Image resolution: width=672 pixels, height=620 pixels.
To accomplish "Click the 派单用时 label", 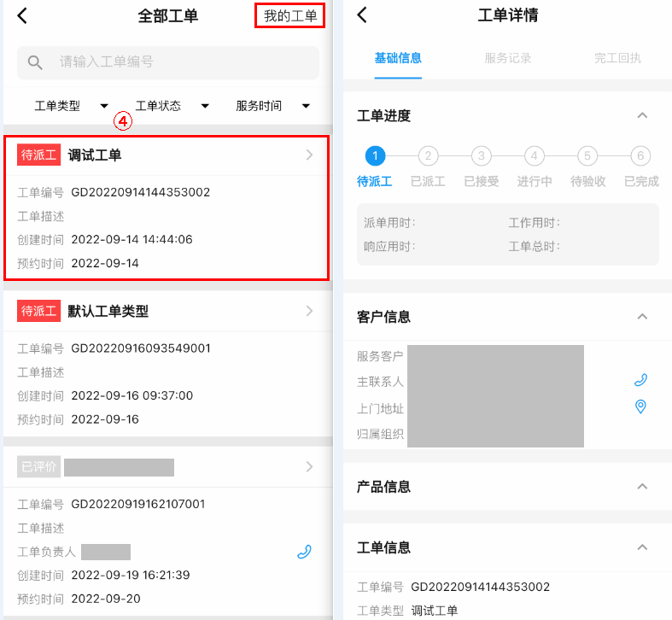I will 389,223.
